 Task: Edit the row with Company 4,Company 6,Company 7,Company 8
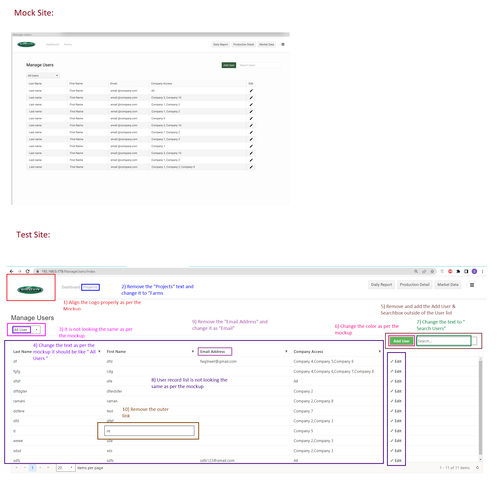tap(396, 371)
